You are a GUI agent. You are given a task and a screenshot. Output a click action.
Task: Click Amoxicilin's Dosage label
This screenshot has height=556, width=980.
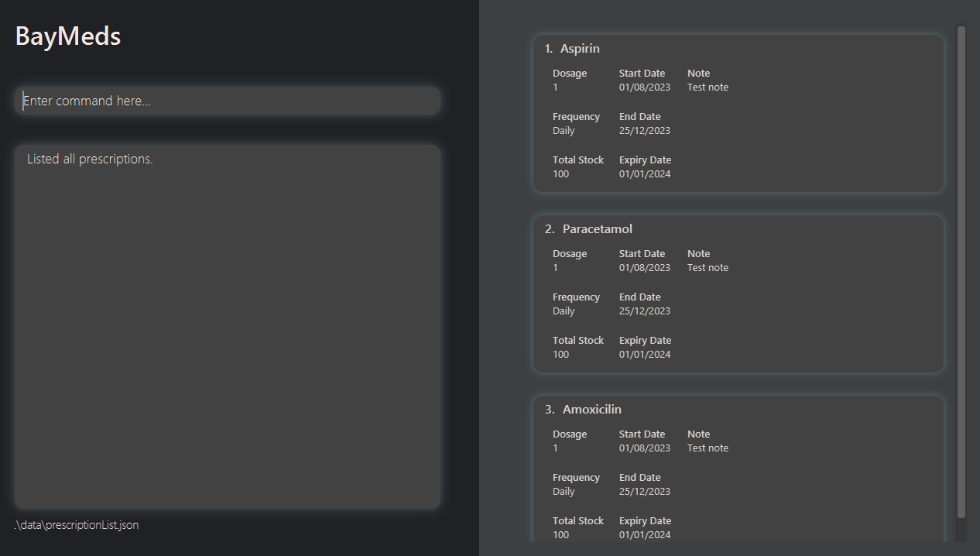(570, 434)
